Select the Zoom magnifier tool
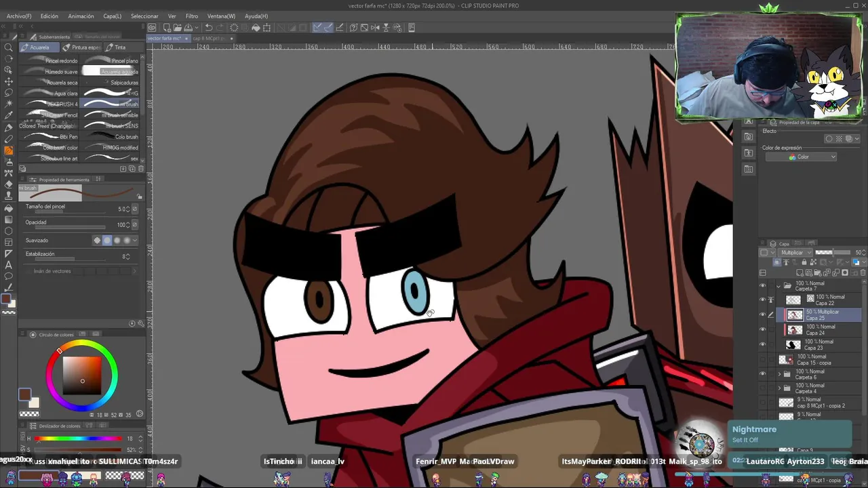This screenshot has width=868, height=488. (8, 47)
